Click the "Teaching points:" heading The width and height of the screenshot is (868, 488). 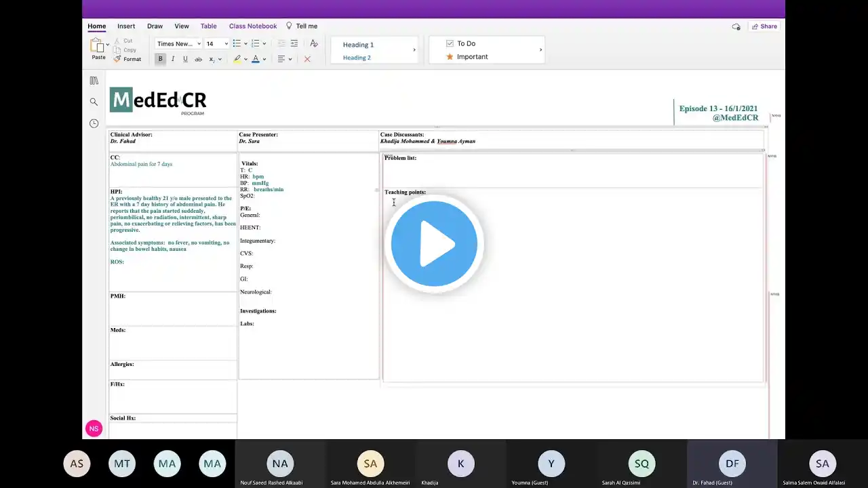[406, 192]
